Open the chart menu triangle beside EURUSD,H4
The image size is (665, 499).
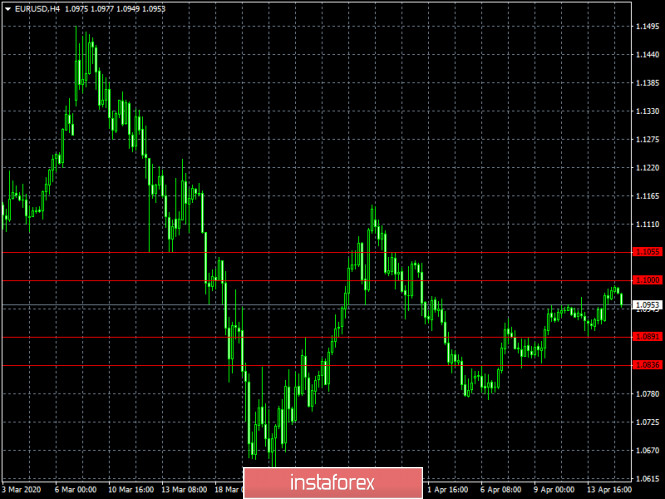[x=8, y=9]
